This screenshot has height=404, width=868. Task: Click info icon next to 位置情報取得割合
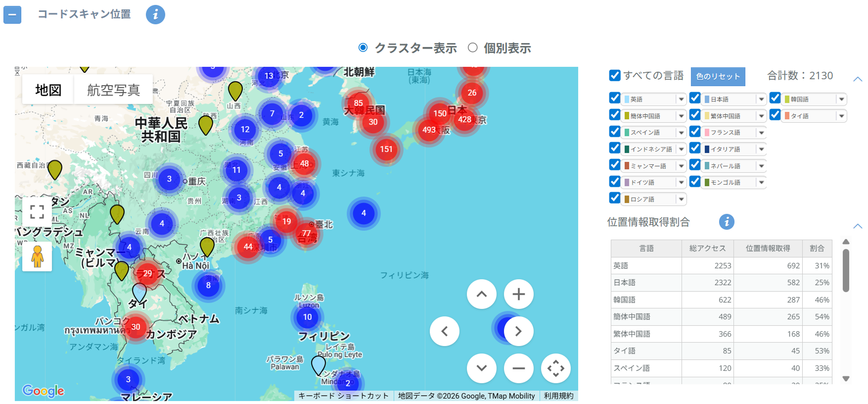[726, 222]
